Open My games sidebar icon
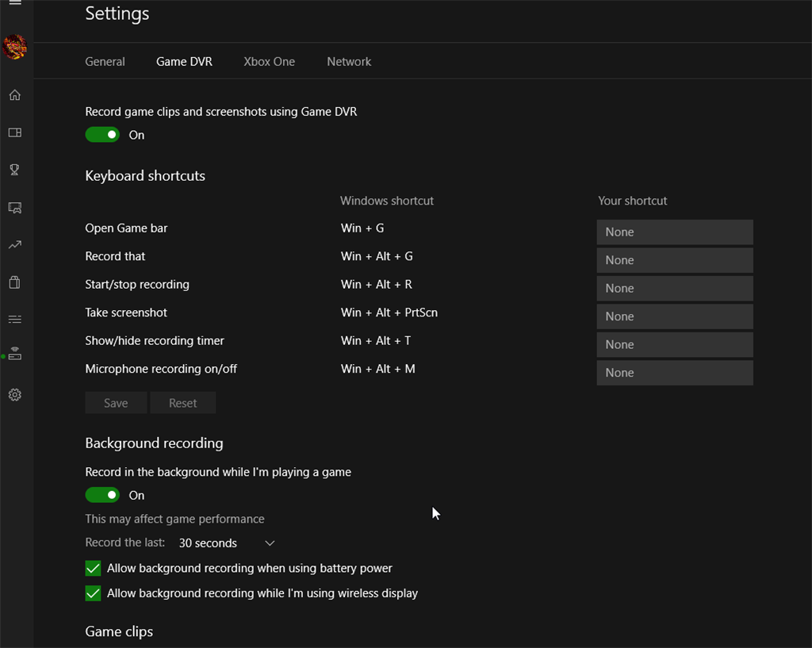This screenshot has width=812, height=648. point(15,132)
